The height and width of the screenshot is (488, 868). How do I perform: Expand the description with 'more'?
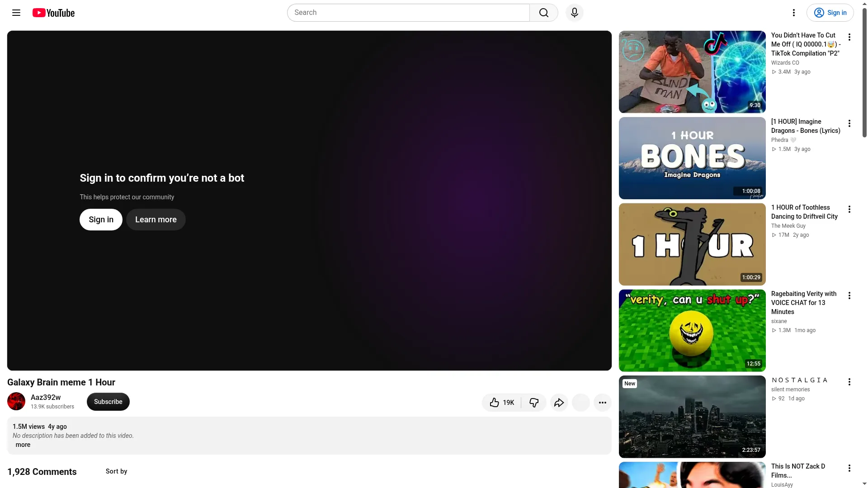click(x=23, y=445)
